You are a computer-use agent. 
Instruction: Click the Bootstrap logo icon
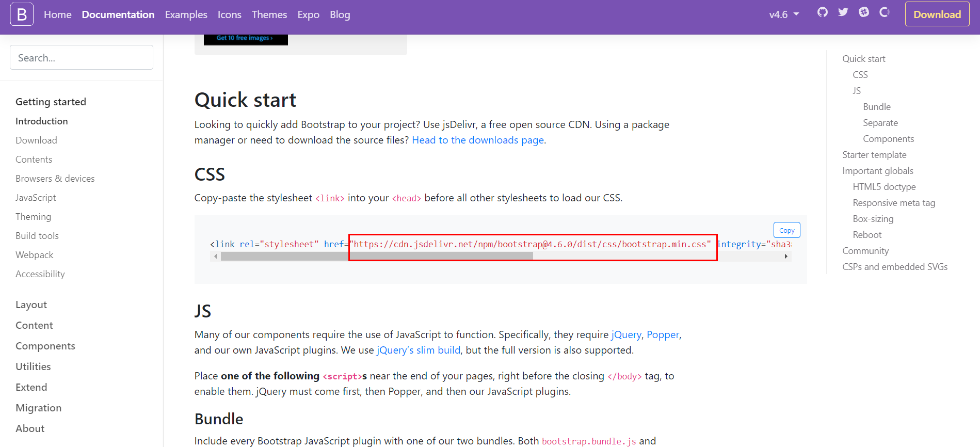[22, 14]
